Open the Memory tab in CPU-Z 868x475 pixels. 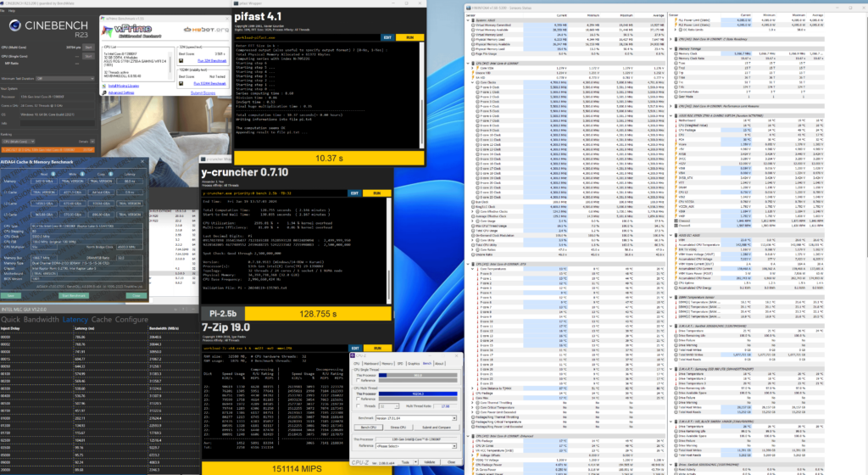coord(387,364)
